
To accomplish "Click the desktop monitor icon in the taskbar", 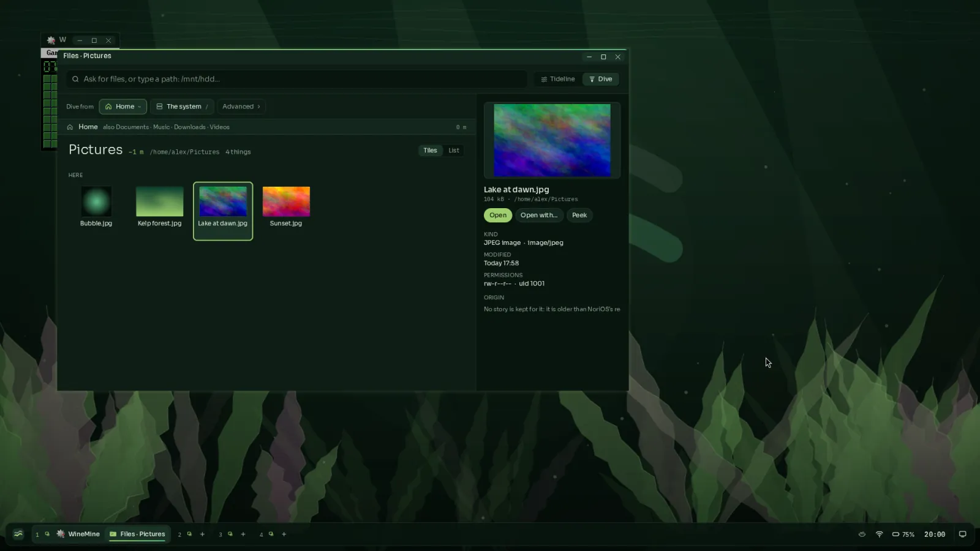I will (x=962, y=534).
